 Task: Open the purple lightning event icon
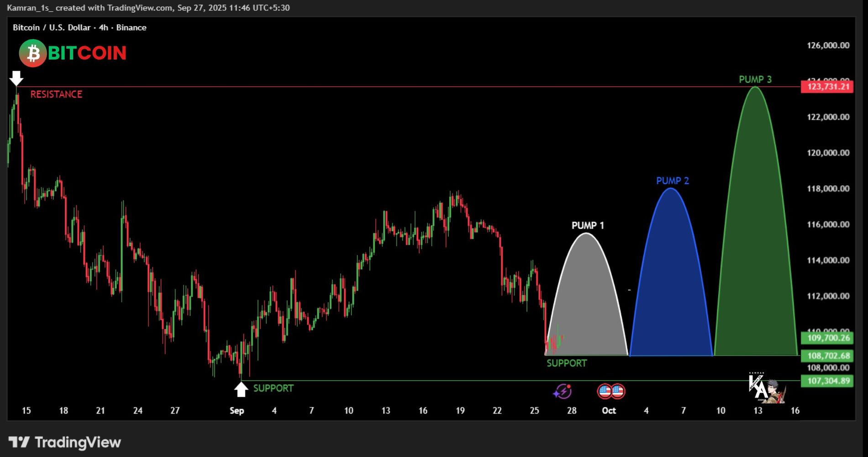point(563,392)
